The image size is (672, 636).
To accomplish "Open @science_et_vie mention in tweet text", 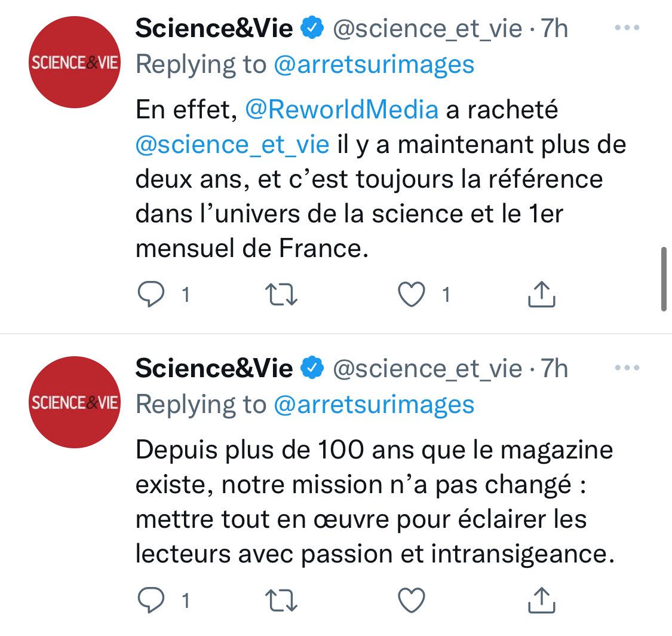I will [232, 146].
